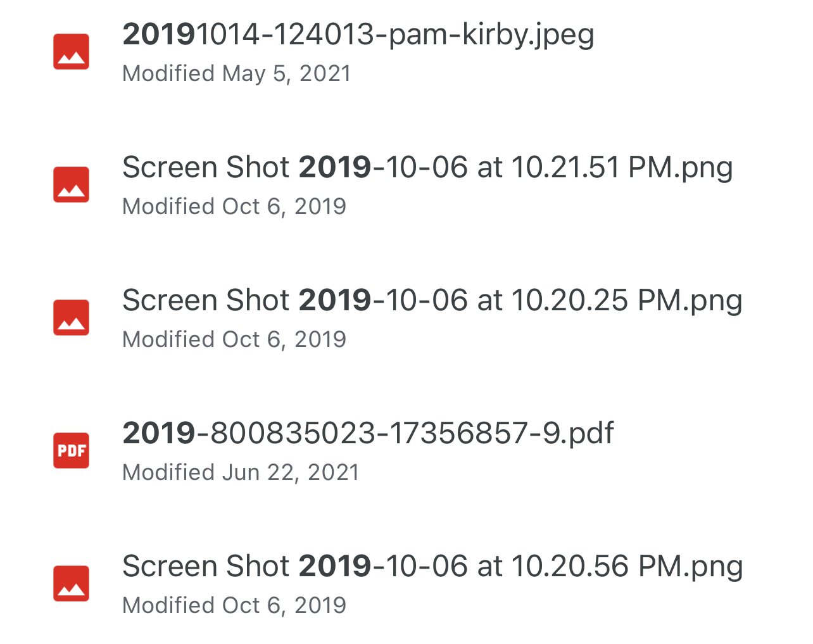Select the image icon beside 10.20.25 PM screenshot

pos(71,318)
